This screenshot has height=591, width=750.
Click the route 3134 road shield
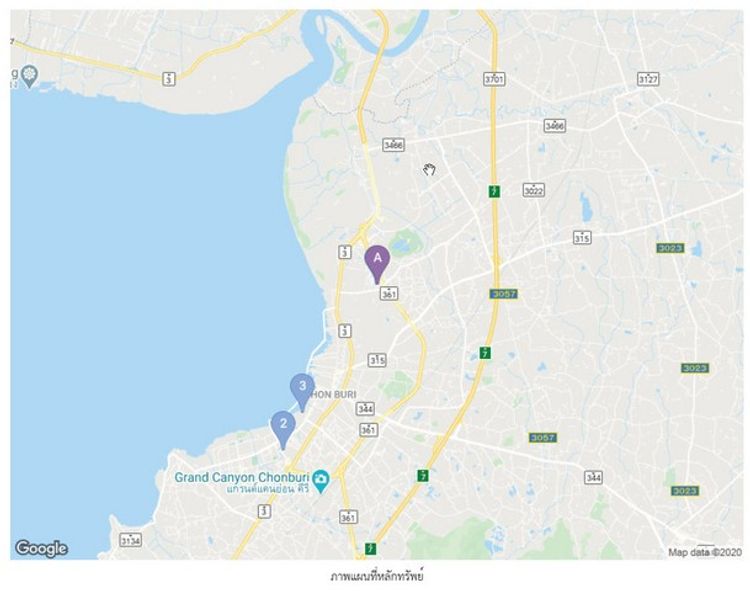tap(130, 540)
